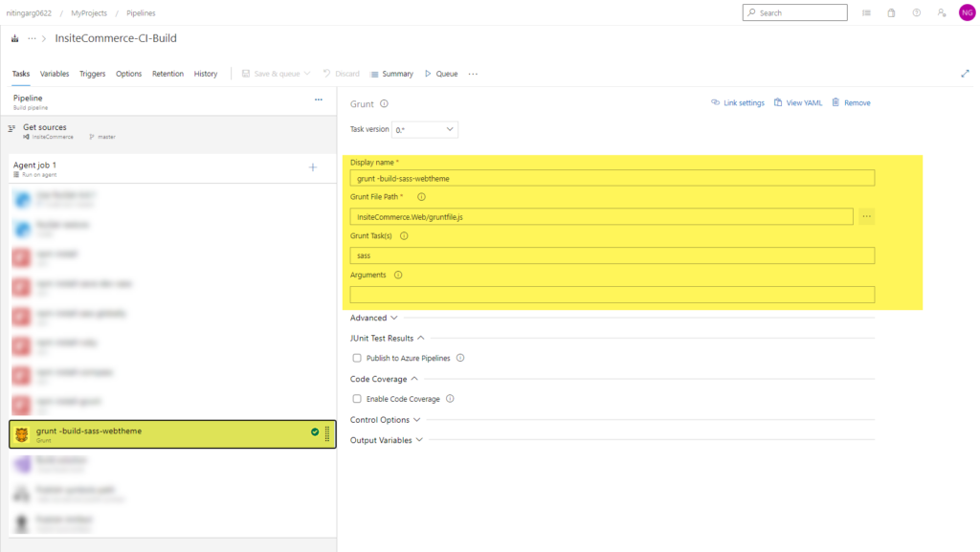Select the Agent job 1 row

(172, 168)
